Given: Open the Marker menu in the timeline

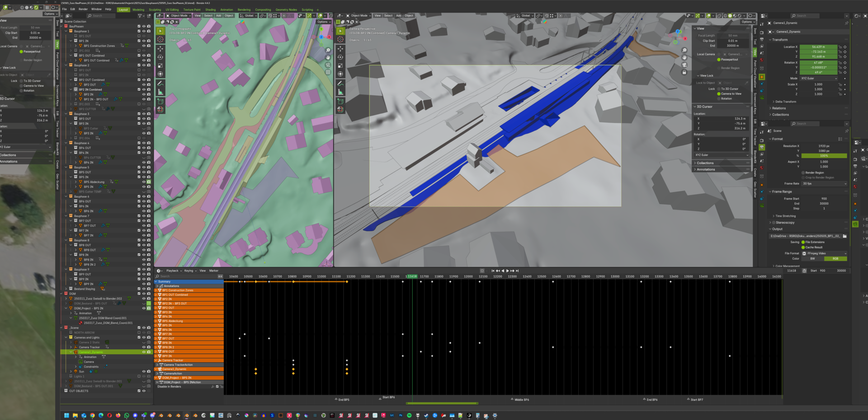Looking at the screenshot, I should pos(213,271).
